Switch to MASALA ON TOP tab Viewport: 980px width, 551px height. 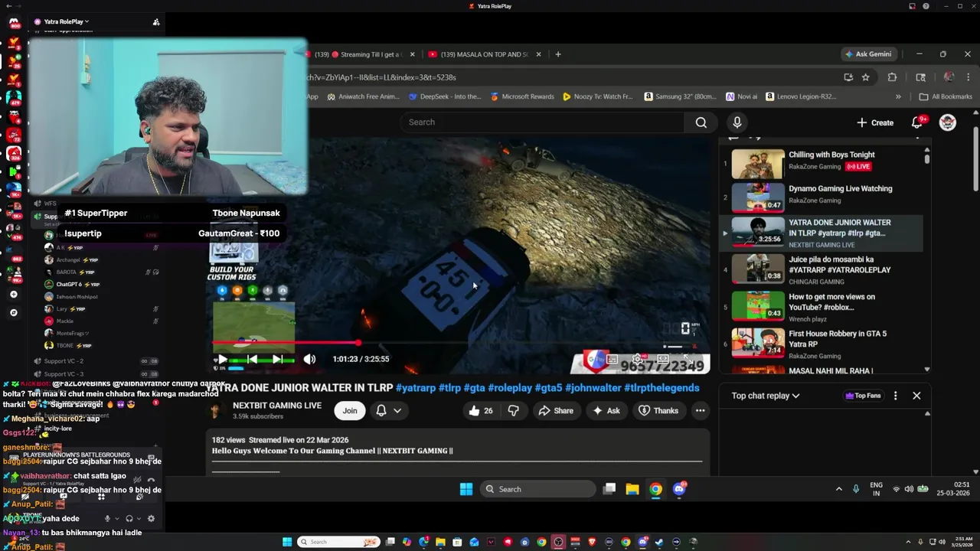point(485,54)
